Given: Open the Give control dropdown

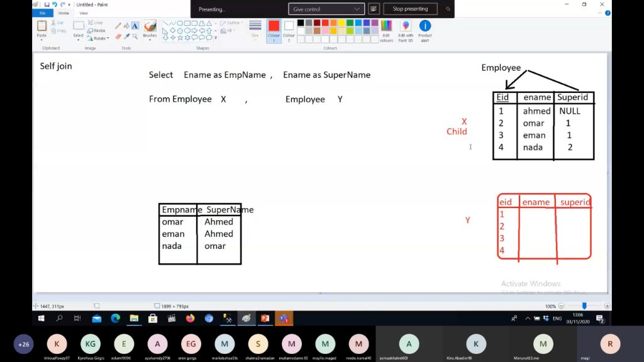Looking at the screenshot, I should [x=326, y=9].
